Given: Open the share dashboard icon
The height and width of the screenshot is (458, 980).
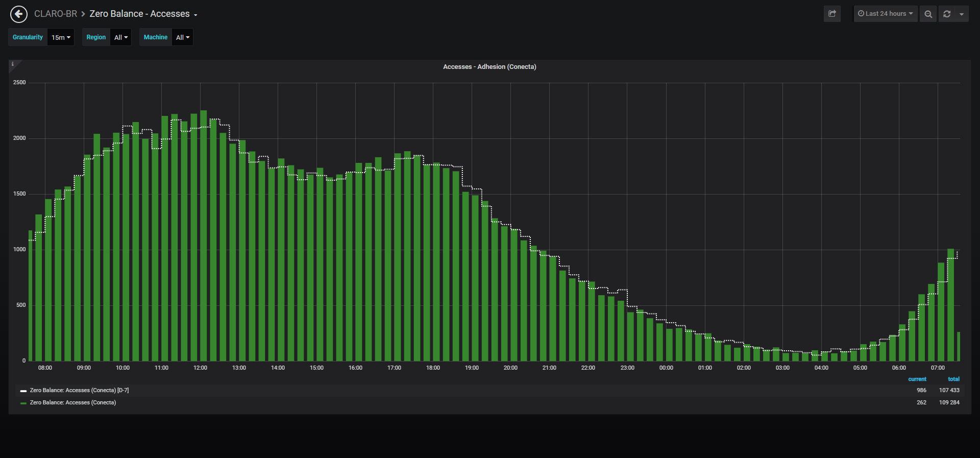Looking at the screenshot, I should click(832, 14).
